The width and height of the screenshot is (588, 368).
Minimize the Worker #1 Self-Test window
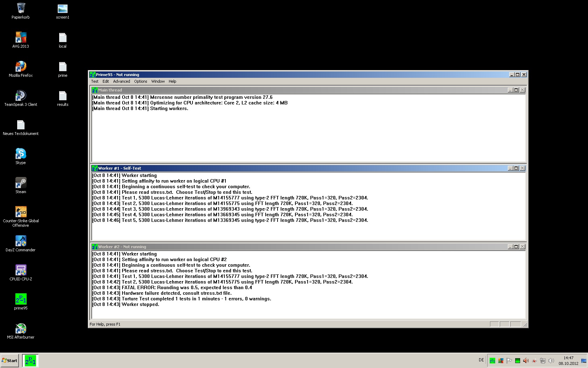(510, 168)
